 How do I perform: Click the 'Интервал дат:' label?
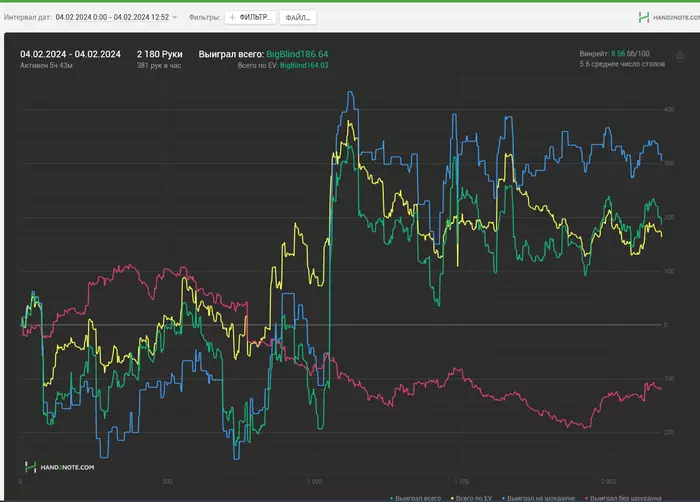pyautogui.click(x=28, y=17)
